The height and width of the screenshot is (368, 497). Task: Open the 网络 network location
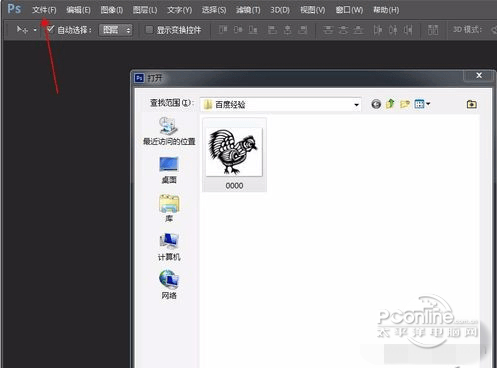(169, 285)
